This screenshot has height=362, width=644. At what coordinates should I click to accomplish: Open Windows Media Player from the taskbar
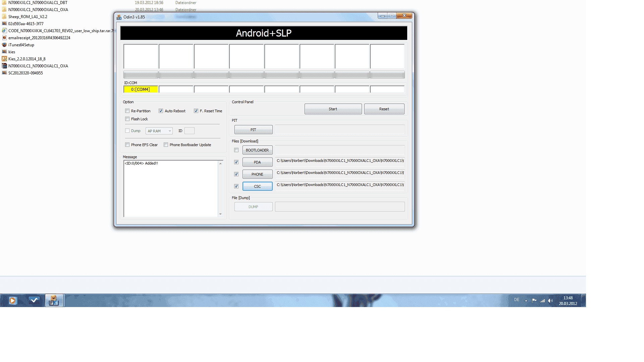tap(12, 301)
